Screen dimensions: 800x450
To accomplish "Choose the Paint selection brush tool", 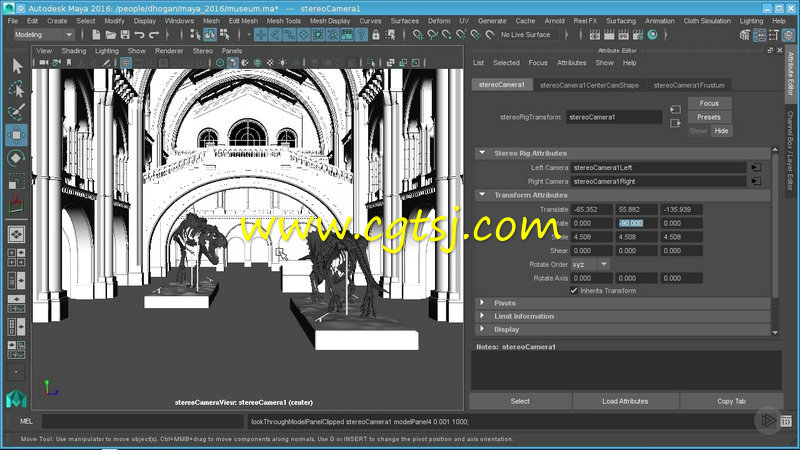I will pos(17,112).
